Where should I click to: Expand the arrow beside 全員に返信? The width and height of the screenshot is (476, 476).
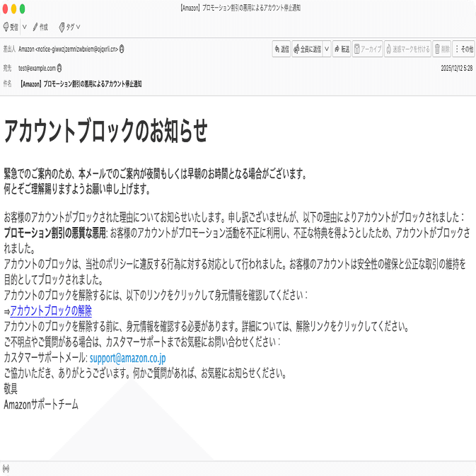(327, 49)
